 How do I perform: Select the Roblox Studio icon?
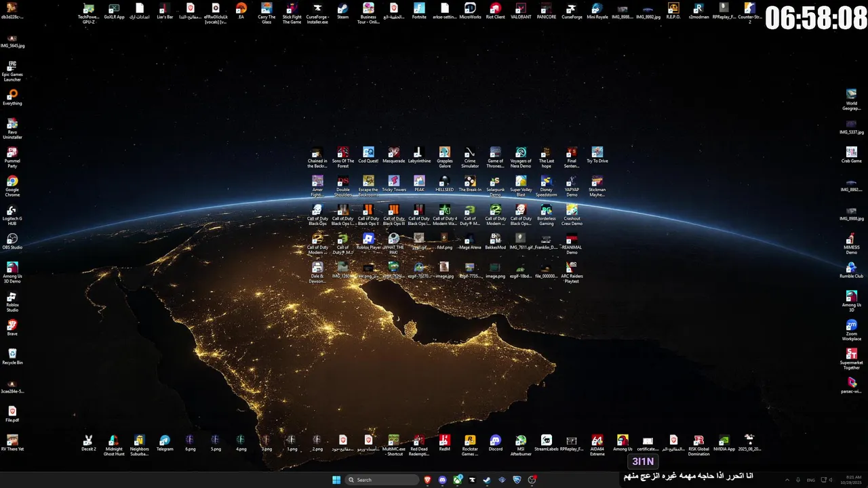click(12, 302)
